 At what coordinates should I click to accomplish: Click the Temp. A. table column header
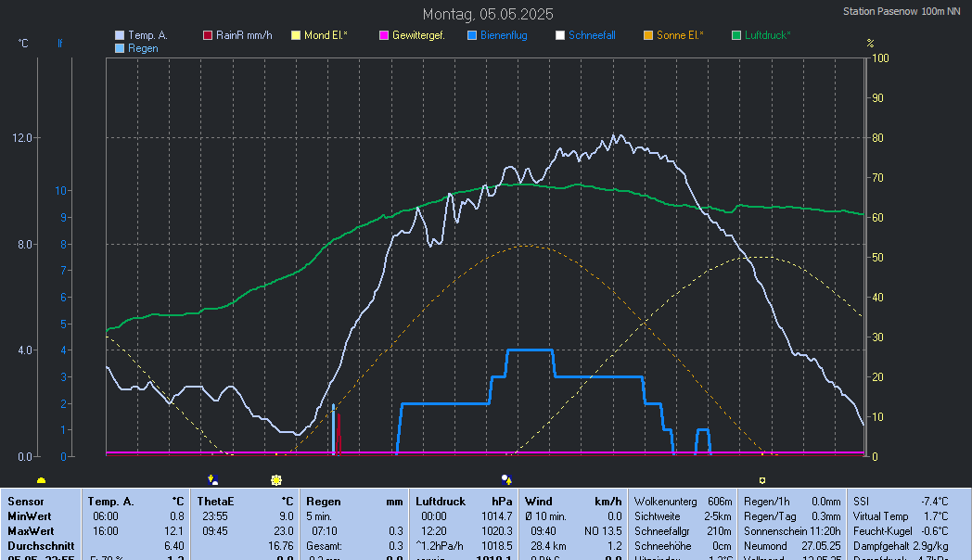110,502
